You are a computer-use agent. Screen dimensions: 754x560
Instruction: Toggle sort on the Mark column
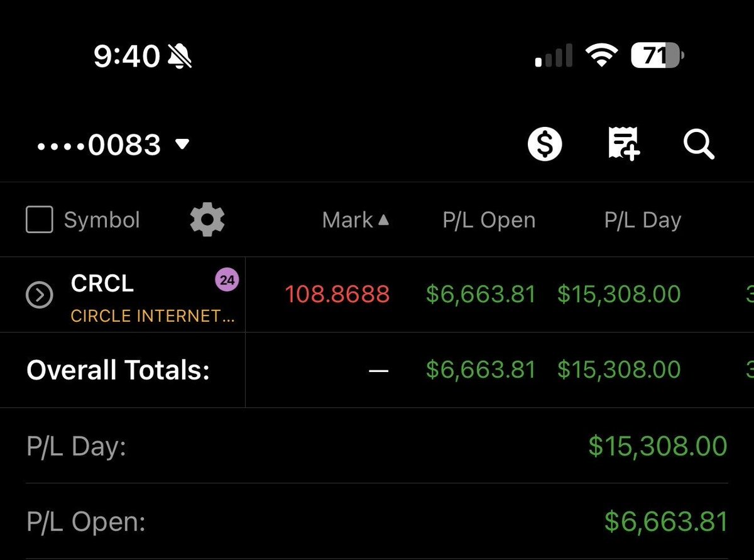pyautogui.click(x=355, y=220)
